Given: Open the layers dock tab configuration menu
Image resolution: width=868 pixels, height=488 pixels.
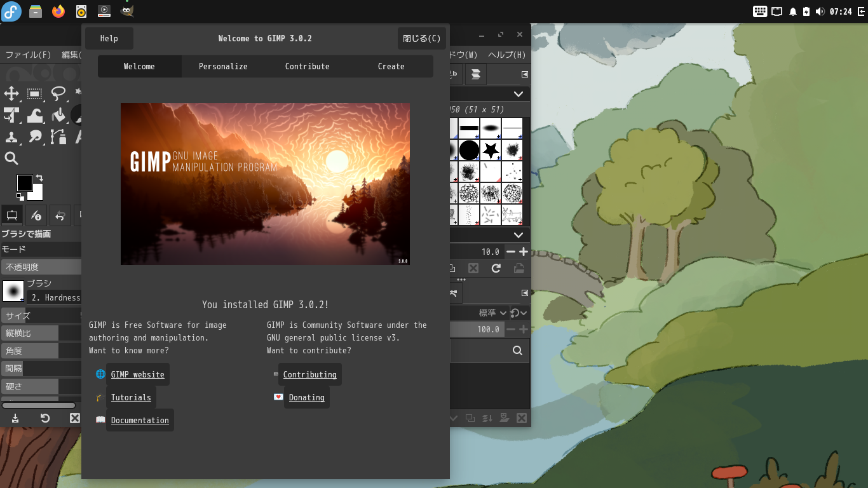Looking at the screenshot, I should 525,293.
